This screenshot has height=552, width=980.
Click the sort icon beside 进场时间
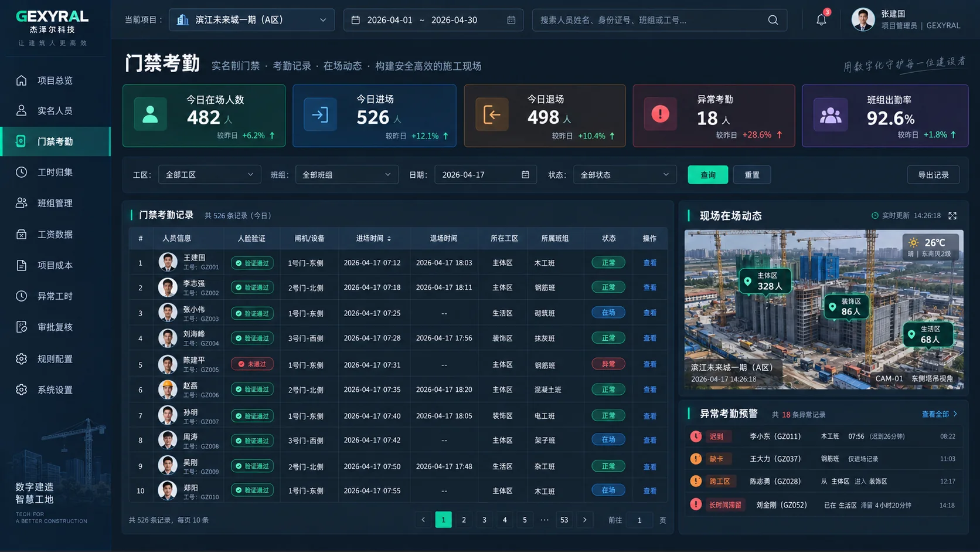[x=389, y=239]
